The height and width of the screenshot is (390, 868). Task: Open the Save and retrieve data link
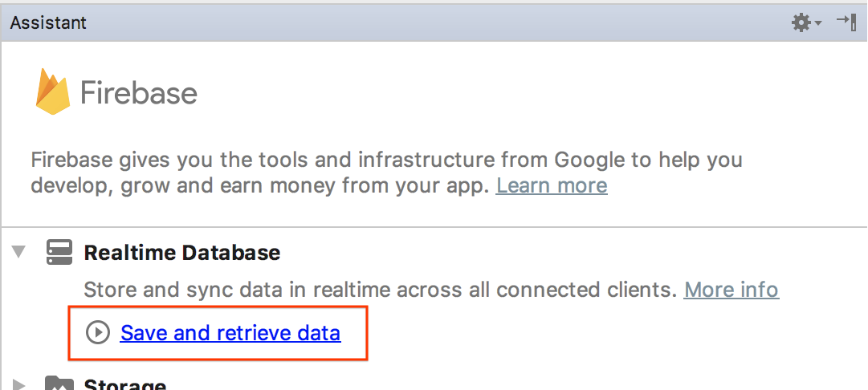pyautogui.click(x=230, y=332)
